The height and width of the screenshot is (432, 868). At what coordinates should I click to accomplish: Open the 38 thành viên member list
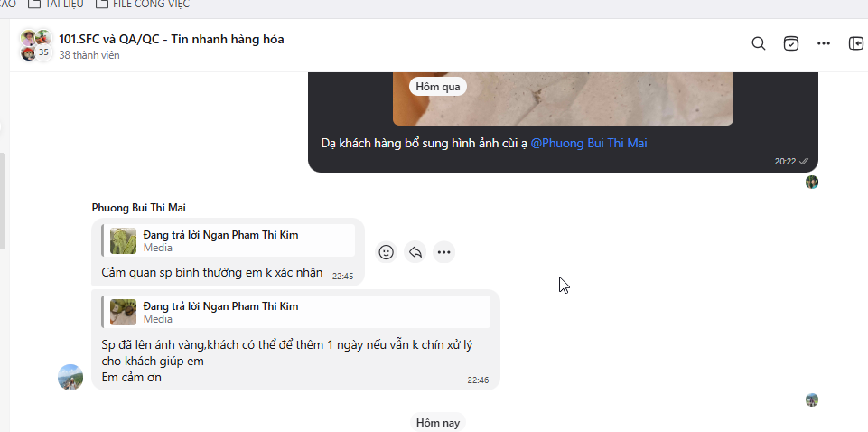89,56
